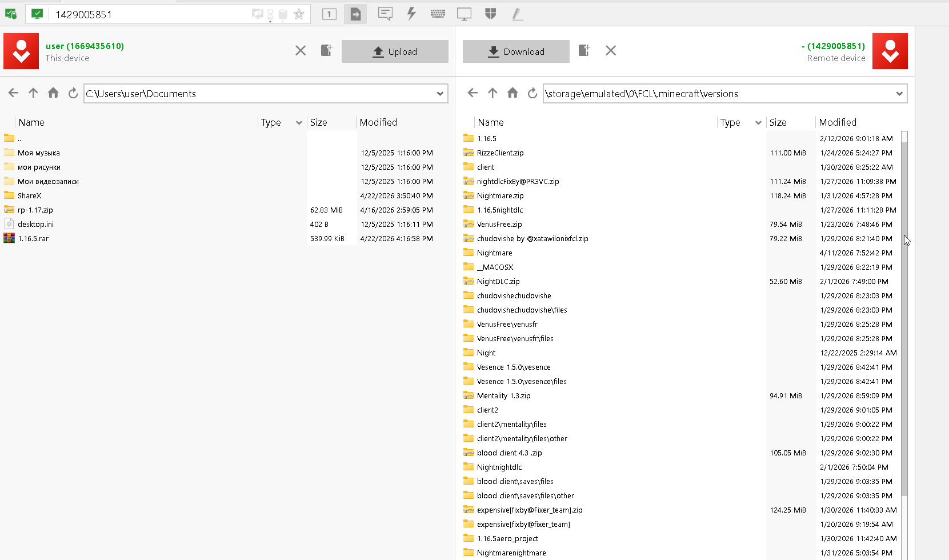Viewport: 949px width, 560px height.
Task: Go to home folder on local pane
Action: (53, 93)
